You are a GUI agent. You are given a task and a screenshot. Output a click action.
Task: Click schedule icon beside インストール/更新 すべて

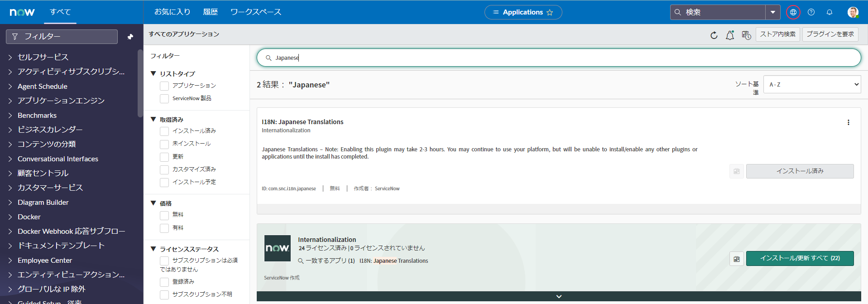(x=736, y=259)
